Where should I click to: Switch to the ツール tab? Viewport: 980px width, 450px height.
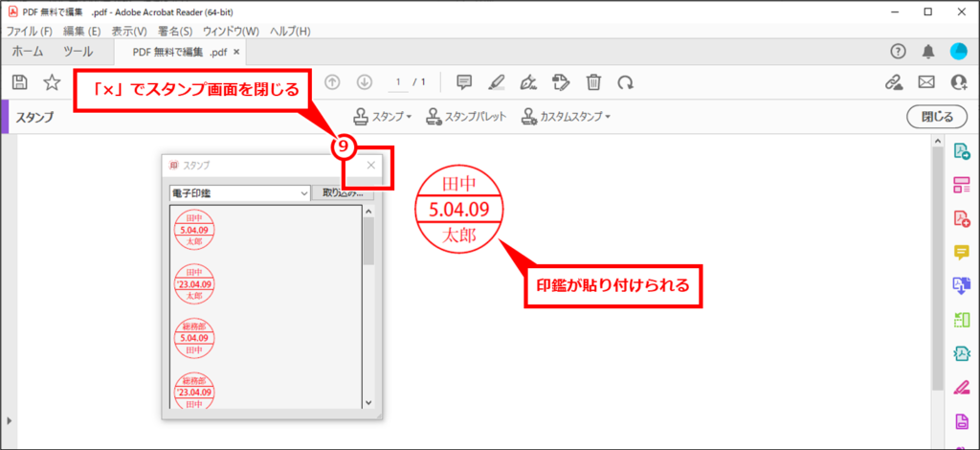tap(78, 51)
